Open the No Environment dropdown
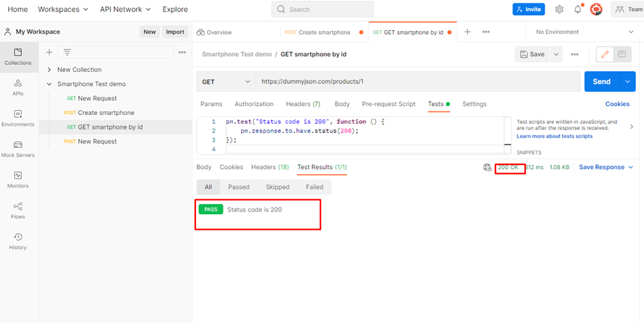This screenshot has height=323, width=644. [585, 32]
